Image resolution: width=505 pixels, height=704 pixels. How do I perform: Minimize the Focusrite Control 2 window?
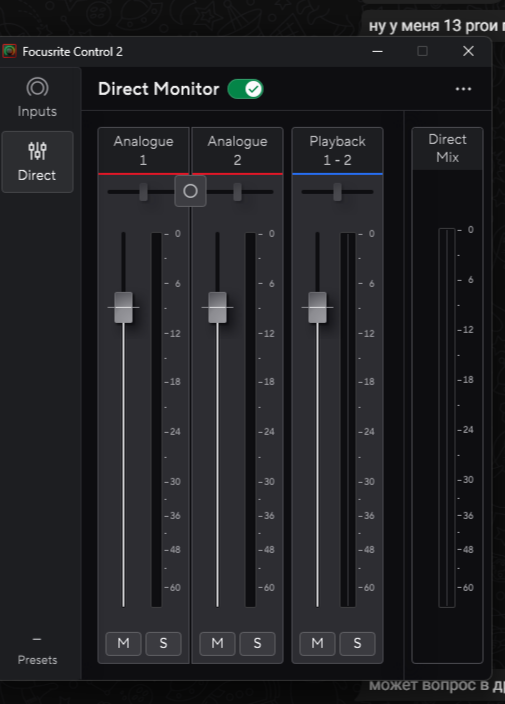378,51
